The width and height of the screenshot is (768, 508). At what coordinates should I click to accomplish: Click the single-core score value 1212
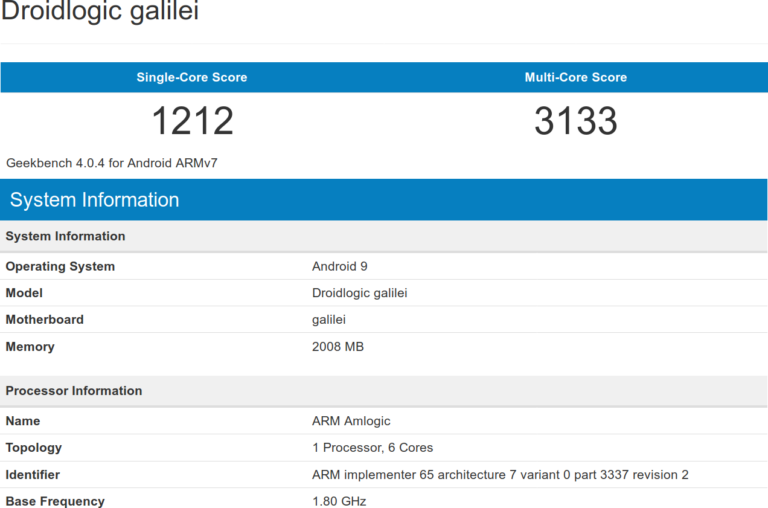pyautogui.click(x=192, y=121)
